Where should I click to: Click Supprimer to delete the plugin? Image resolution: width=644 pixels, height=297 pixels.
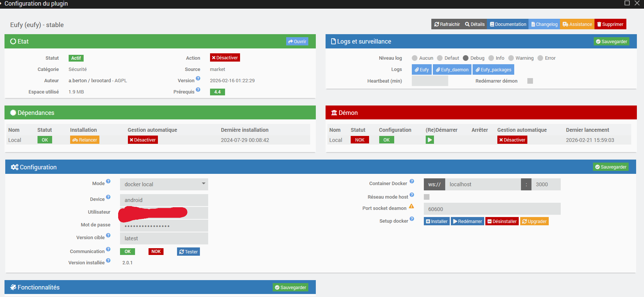[610, 24]
